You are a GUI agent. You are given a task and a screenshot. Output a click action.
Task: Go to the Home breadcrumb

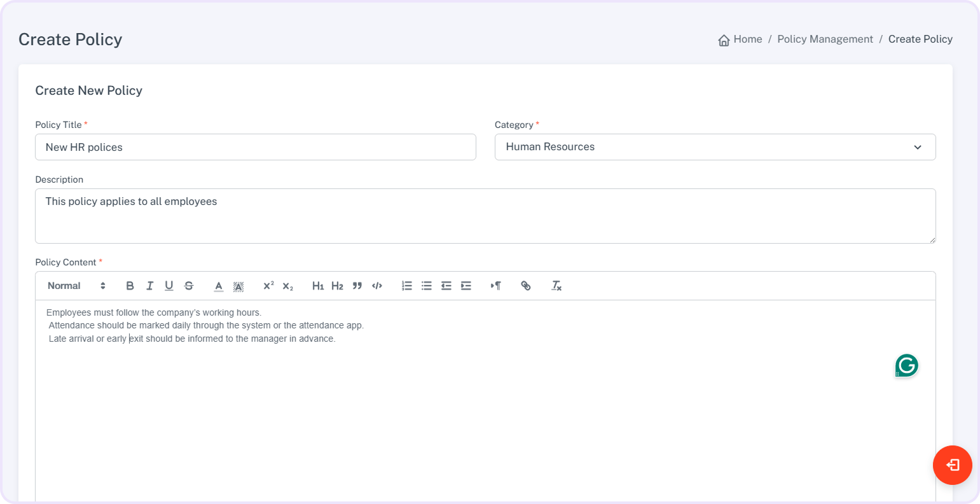click(741, 39)
